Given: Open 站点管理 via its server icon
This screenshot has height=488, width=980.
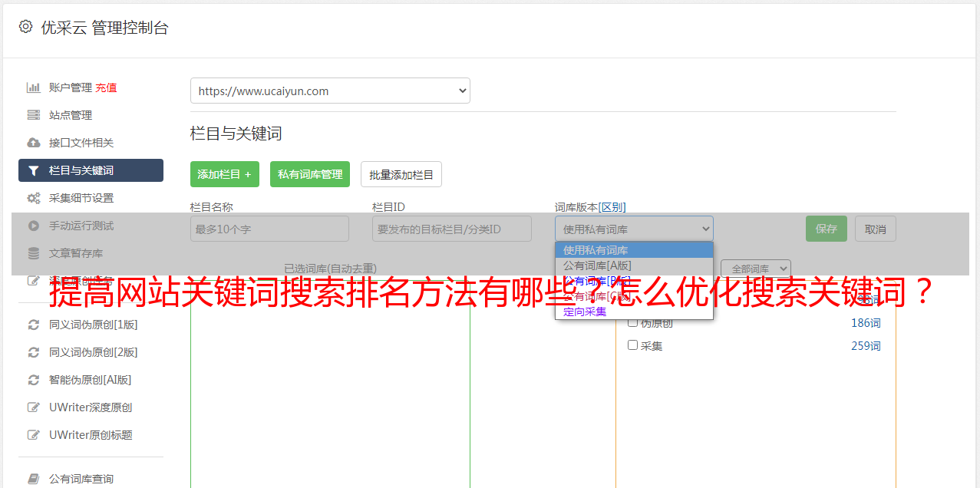Looking at the screenshot, I should 34,115.
